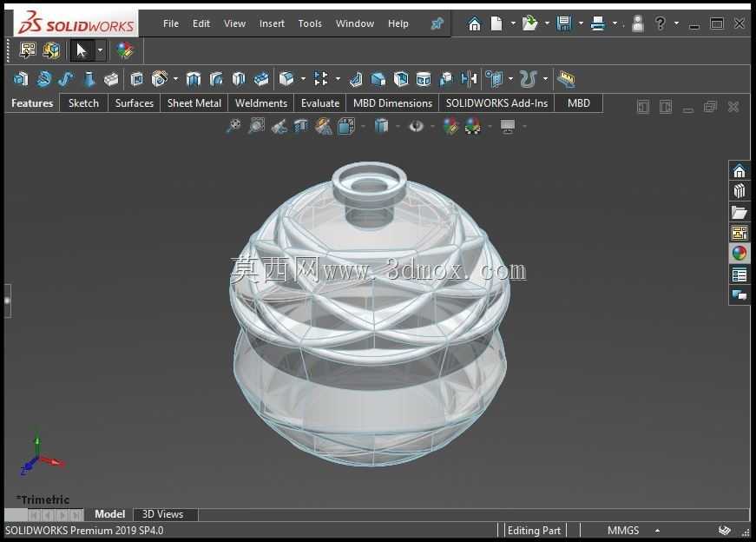Expand the Fillet dropdown arrow
Viewport: 756px width, 542px height.
point(303,79)
